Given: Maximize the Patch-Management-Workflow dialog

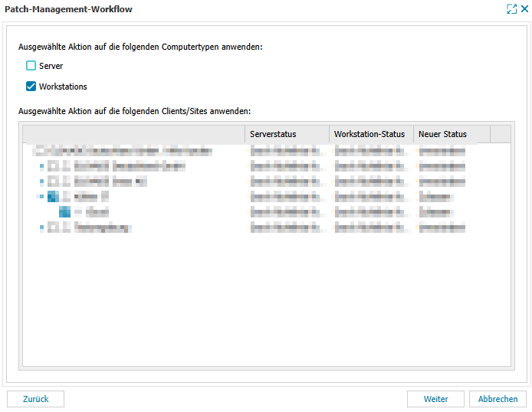Looking at the screenshot, I should pos(511,9).
